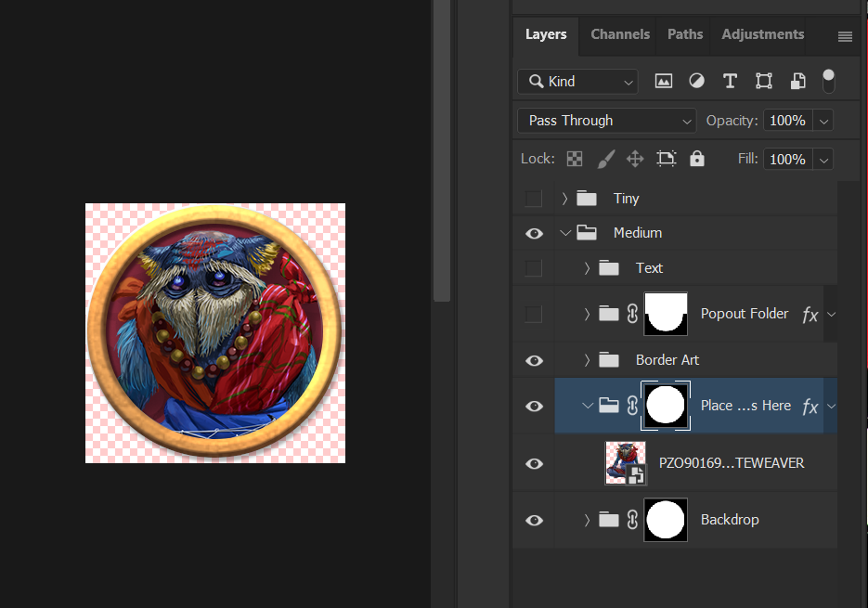Open the Layers panel hamburger menu
This screenshot has width=868, height=608.
[x=845, y=36]
